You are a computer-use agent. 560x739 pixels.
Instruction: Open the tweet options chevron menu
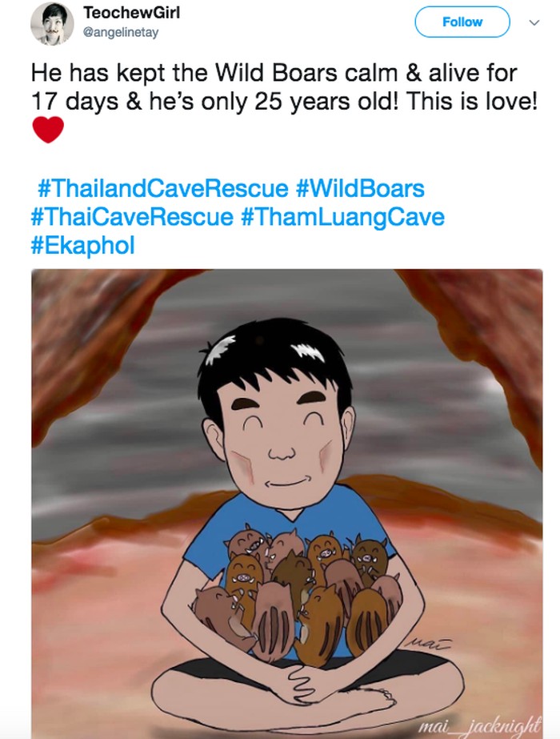534,23
